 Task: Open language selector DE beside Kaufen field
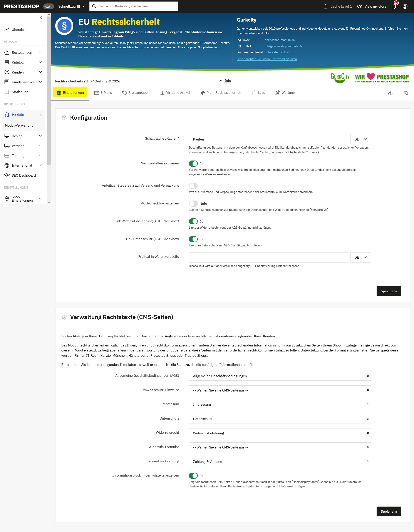click(360, 139)
